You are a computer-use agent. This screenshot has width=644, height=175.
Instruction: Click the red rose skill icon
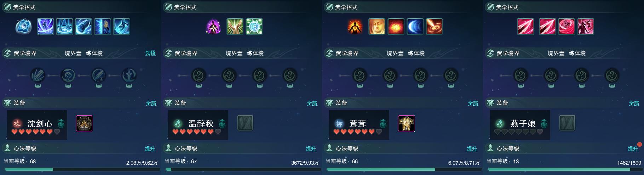pos(567,27)
